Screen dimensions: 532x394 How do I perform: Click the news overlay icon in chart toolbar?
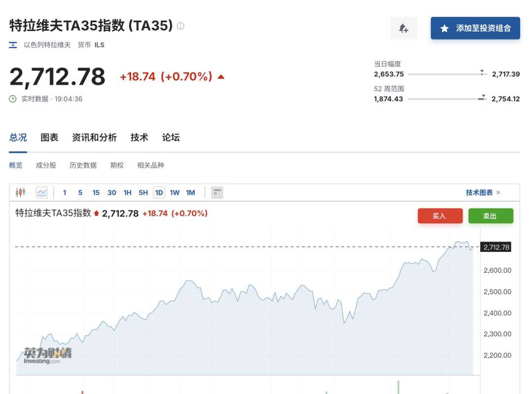pyautogui.click(x=217, y=192)
